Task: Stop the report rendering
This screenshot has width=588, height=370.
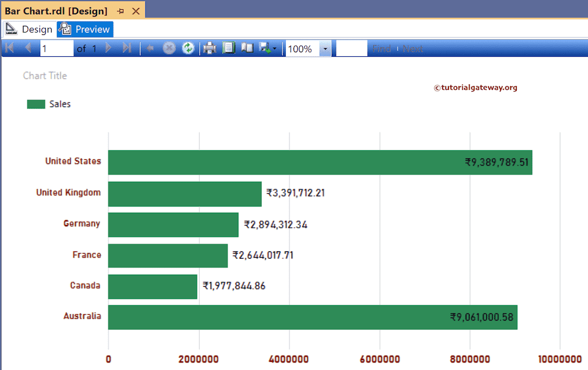Action: [x=169, y=48]
